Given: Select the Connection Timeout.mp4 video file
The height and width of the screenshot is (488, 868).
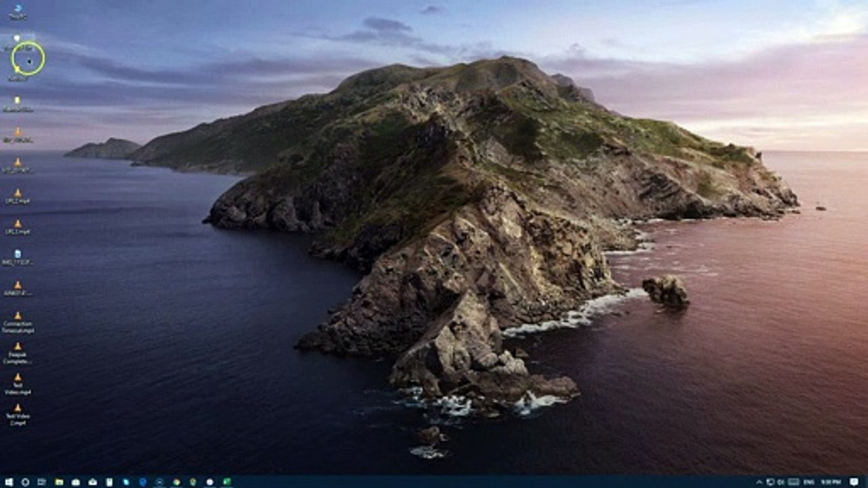Looking at the screenshot, I should pyautogui.click(x=18, y=322).
